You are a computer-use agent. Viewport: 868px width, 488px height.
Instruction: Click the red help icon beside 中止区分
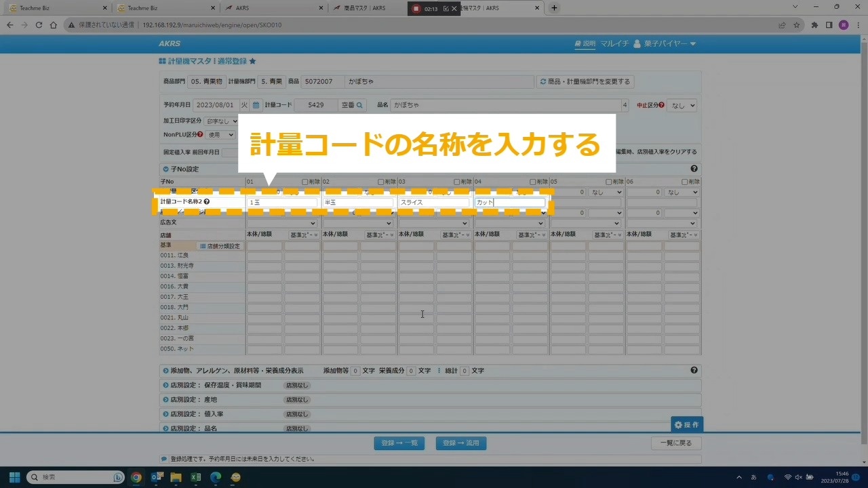coord(661,105)
